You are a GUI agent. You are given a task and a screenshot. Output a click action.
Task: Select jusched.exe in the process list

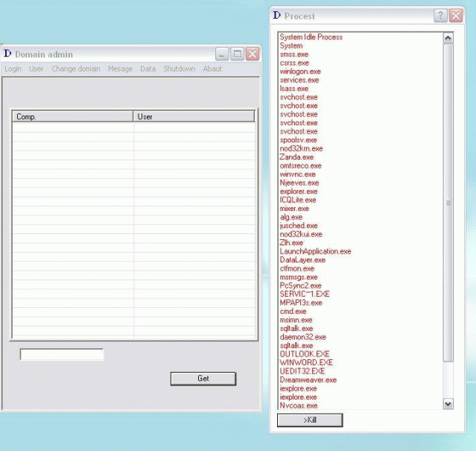[x=299, y=226]
